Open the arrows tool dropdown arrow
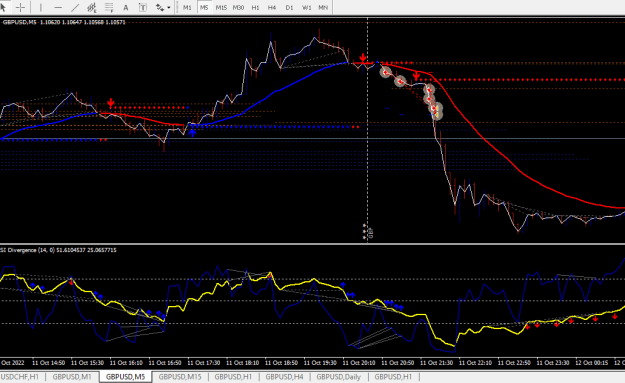 pos(169,7)
